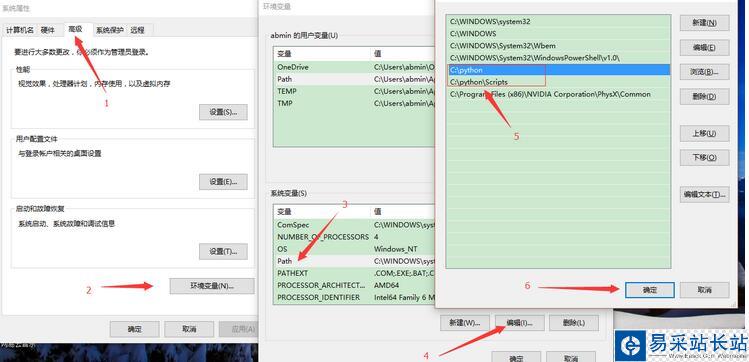Select the OneDrive user variable row
This screenshot has width=749, height=362.
point(354,67)
